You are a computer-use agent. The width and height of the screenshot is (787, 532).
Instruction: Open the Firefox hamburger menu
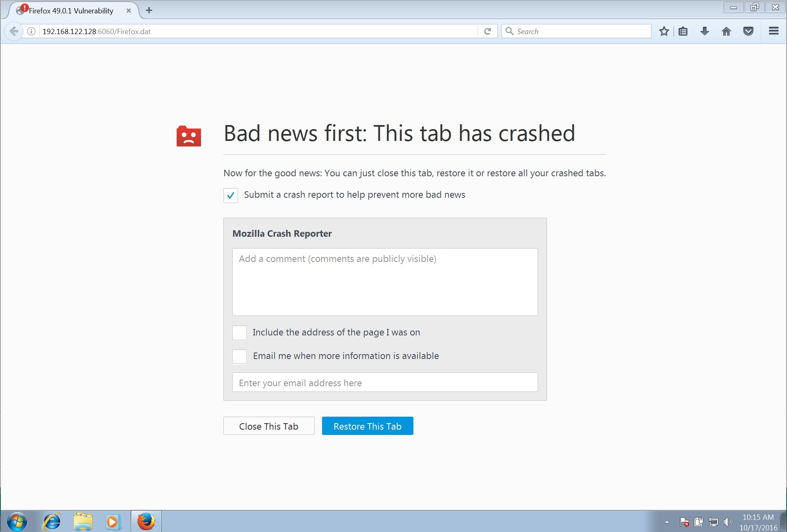click(x=774, y=31)
